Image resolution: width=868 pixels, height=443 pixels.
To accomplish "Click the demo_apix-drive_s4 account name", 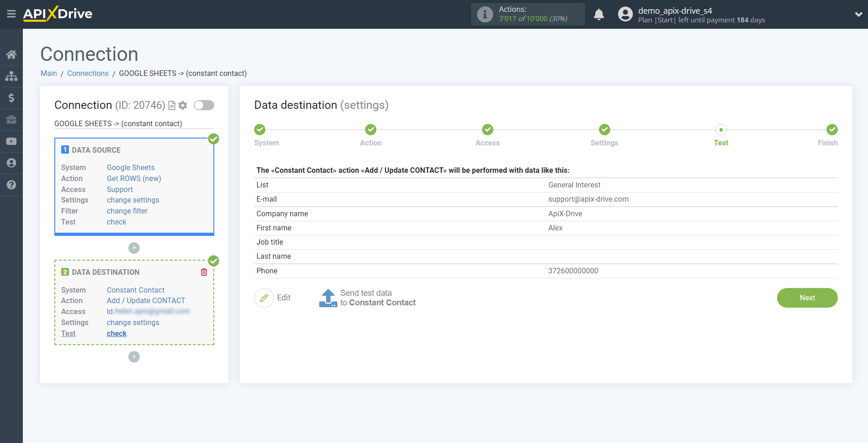I will click(x=675, y=11).
